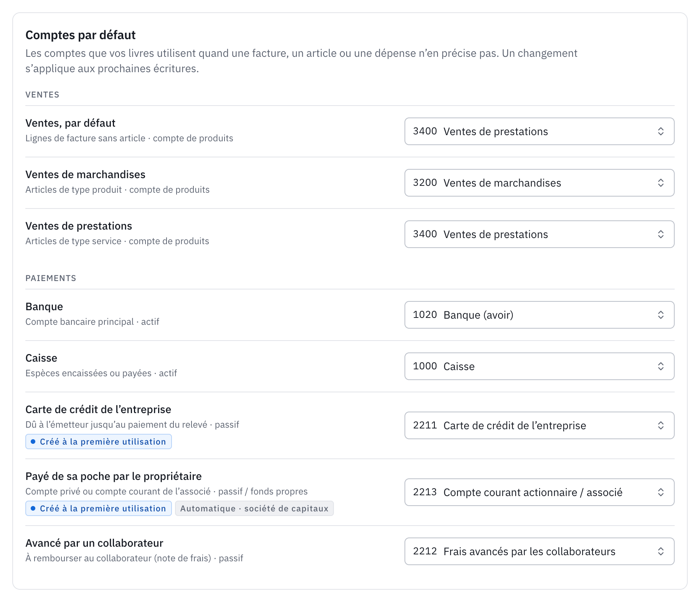Click the 'Ventes de prestations' row title
Screen dimensions: 700x602
(79, 226)
